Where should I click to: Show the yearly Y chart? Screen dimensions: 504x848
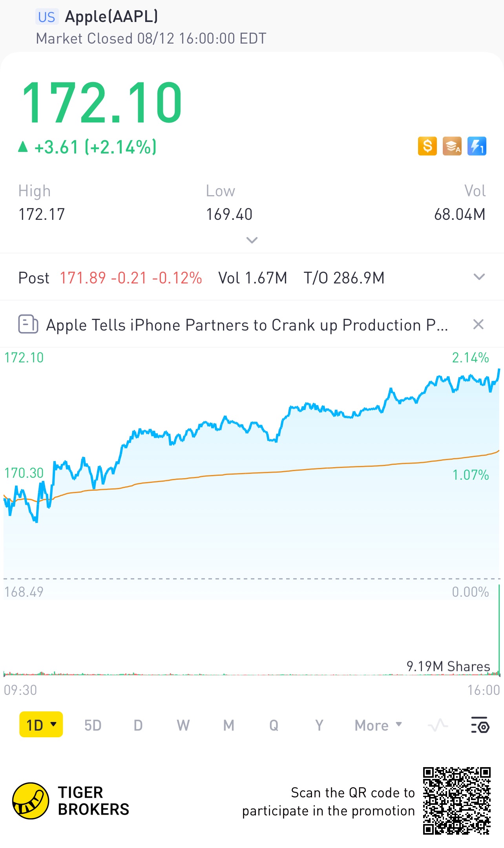pos(319,725)
